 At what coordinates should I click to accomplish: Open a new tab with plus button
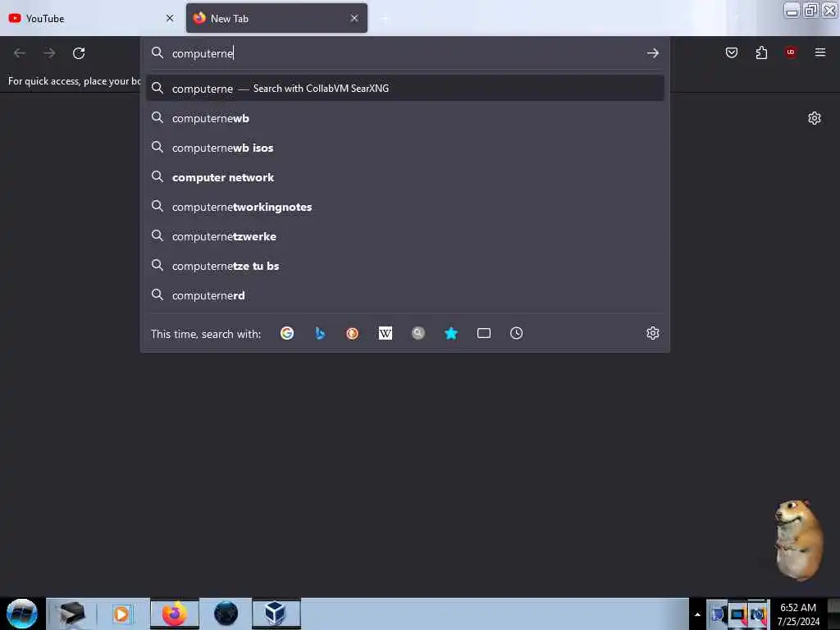385,18
